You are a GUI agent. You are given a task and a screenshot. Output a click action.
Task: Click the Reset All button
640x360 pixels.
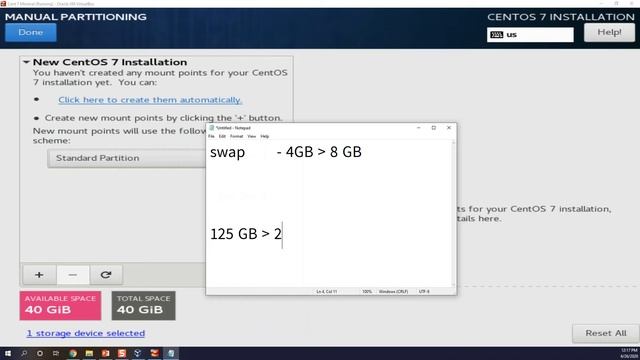(606, 333)
